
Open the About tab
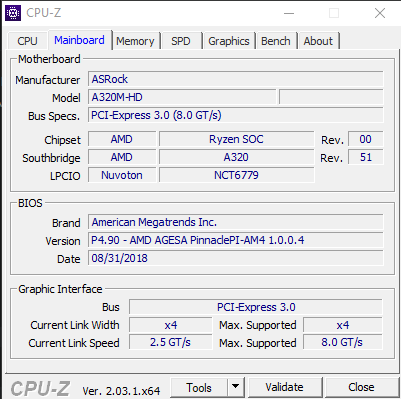318,41
